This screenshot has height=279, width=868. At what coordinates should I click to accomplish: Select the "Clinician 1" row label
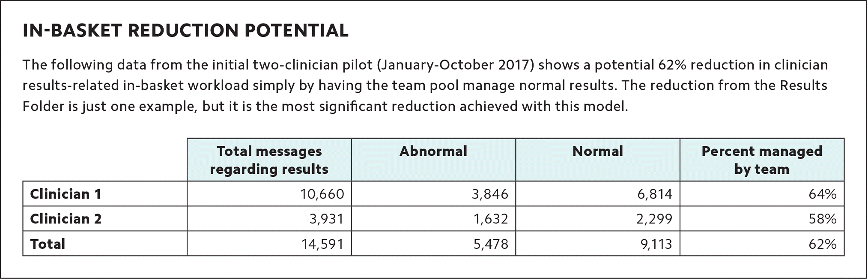tap(66, 194)
